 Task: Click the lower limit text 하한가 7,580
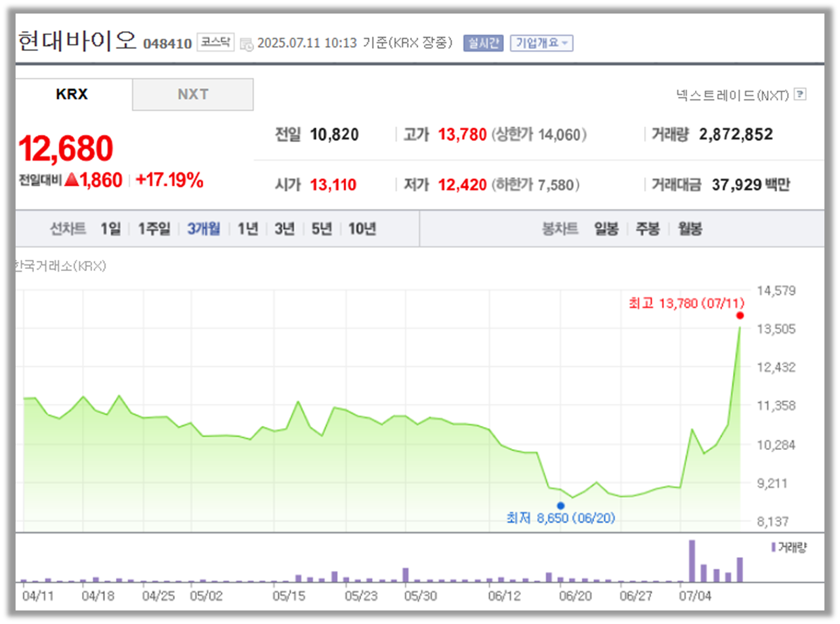(x=536, y=185)
